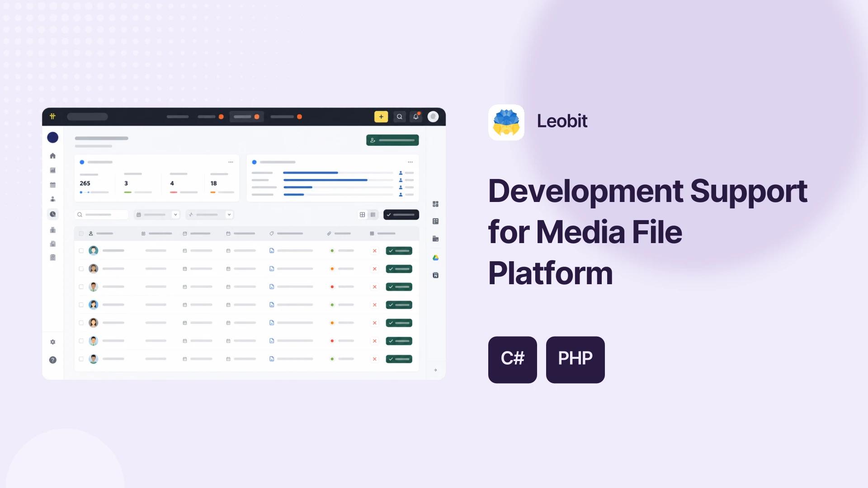Go to Home icon in left sidebar
The width and height of the screenshot is (868, 488).
[53, 156]
